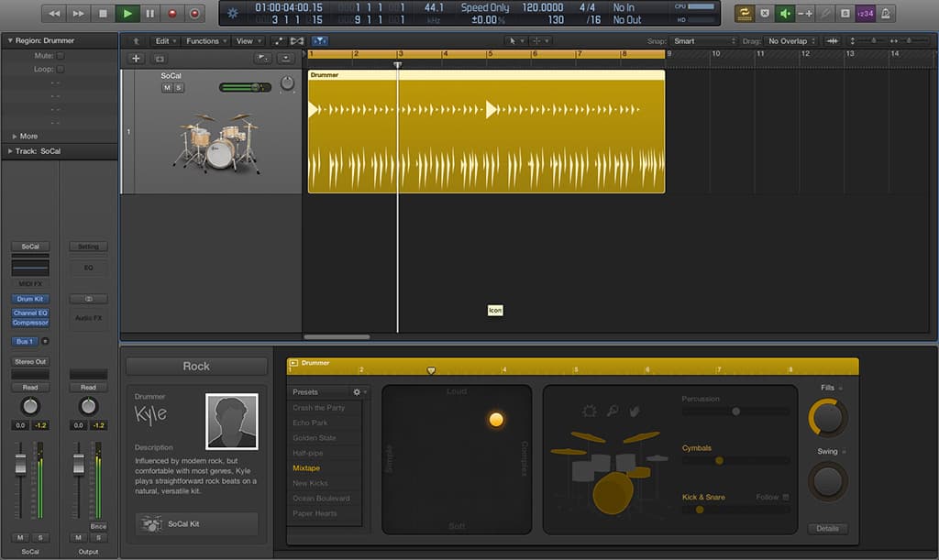Open the View menu
This screenshot has height=560, width=939.
(x=249, y=40)
